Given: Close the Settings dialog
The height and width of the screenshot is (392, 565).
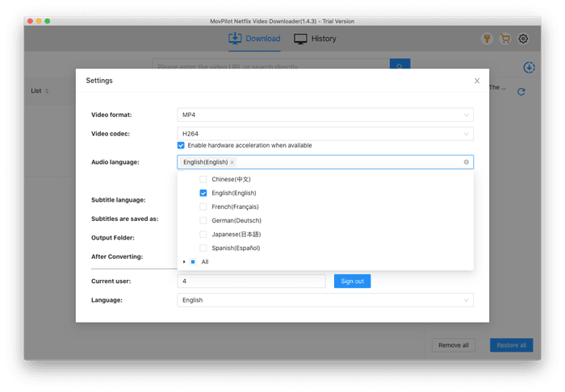Looking at the screenshot, I should click(477, 81).
